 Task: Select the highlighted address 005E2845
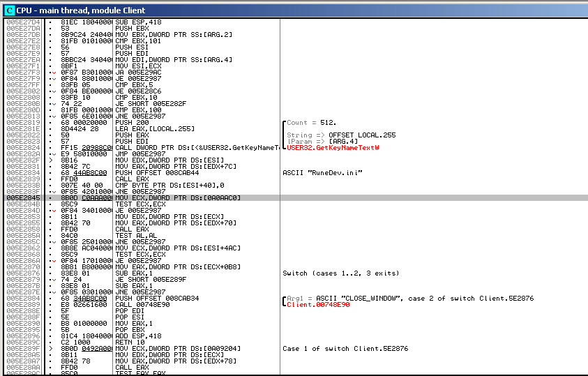[23, 197]
